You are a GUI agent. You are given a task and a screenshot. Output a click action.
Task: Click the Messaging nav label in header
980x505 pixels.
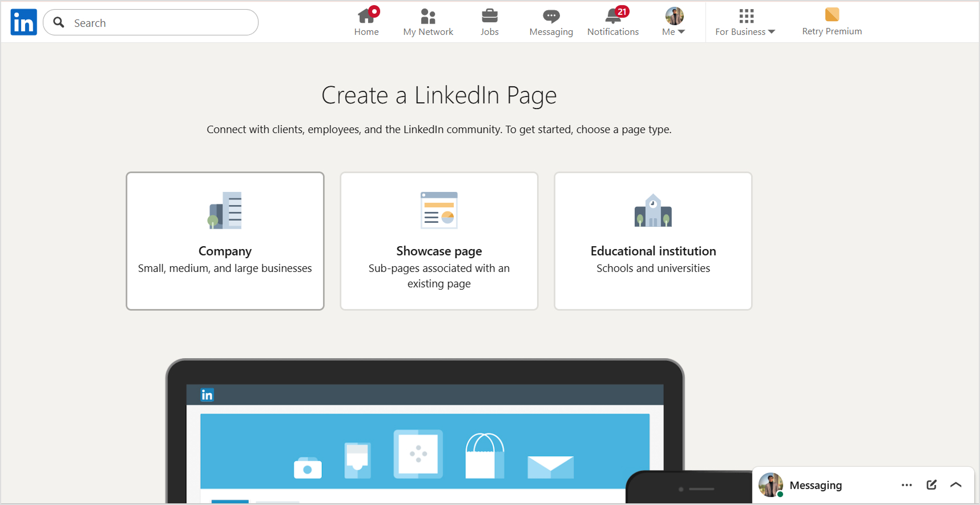(x=551, y=32)
